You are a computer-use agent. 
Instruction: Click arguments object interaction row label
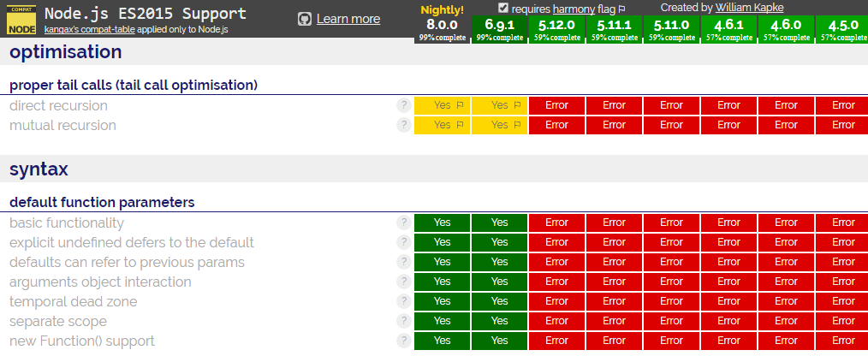(x=100, y=282)
